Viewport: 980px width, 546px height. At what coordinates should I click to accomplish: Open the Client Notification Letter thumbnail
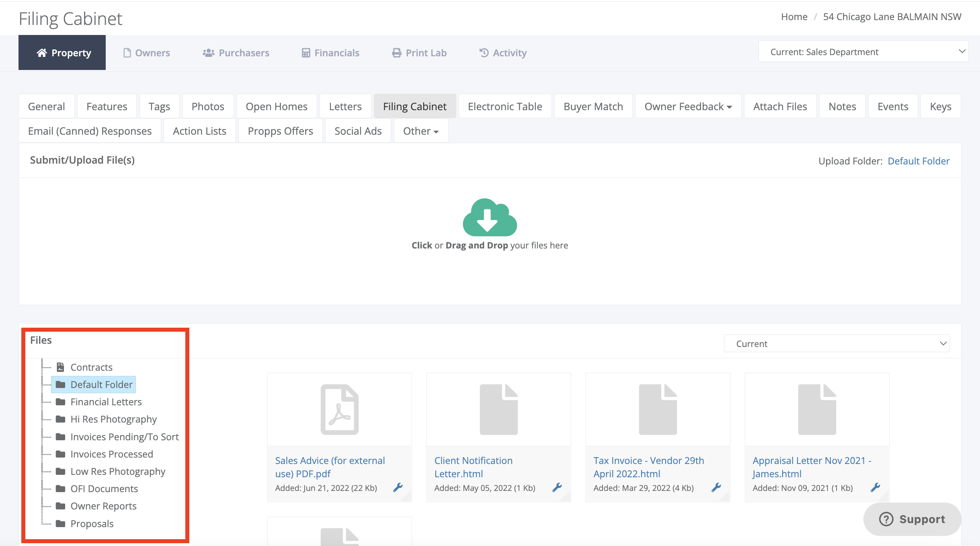point(499,409)
